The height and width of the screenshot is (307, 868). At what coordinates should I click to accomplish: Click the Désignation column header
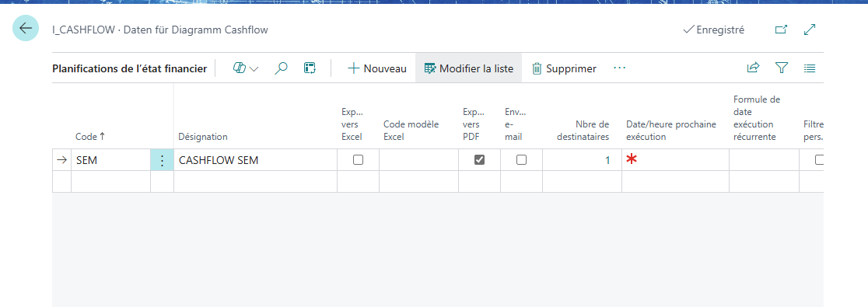(202, 136)
